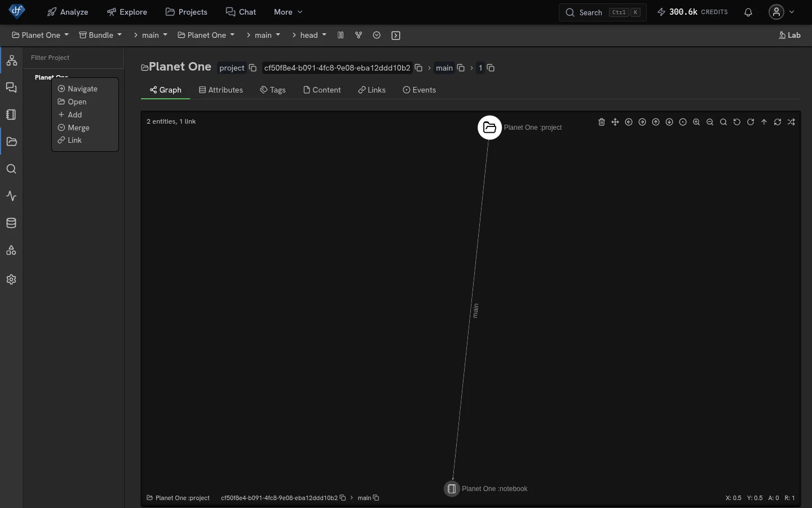Open Chat in top bar
Viewport: 812px width, 508px height.
[241, 12]
